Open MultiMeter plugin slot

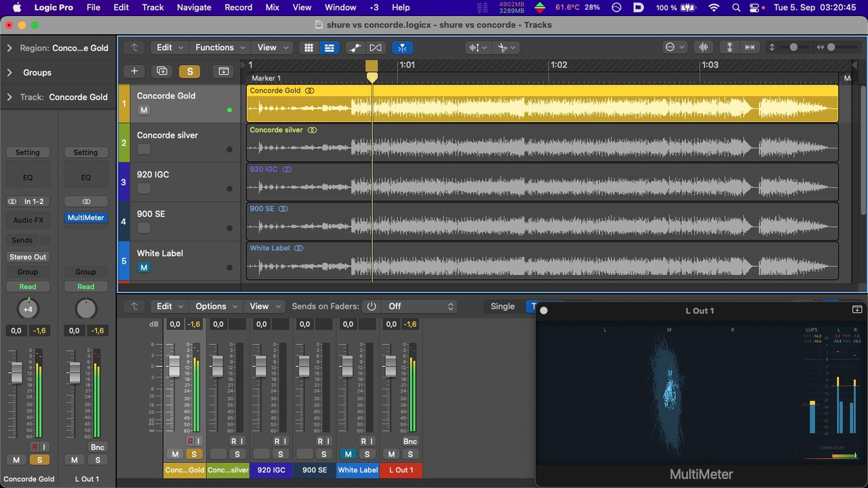[x=86, y=218]
